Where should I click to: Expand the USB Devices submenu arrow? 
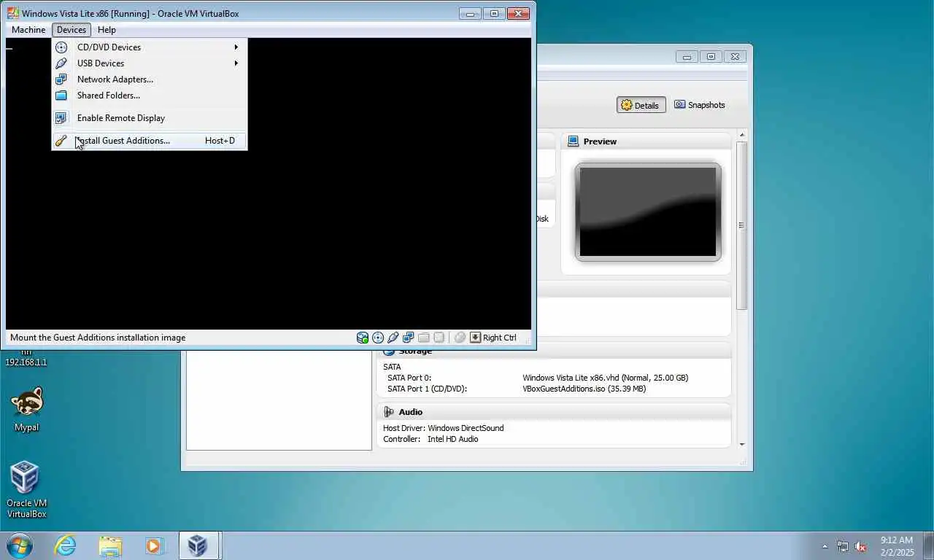tap(236, 63)
